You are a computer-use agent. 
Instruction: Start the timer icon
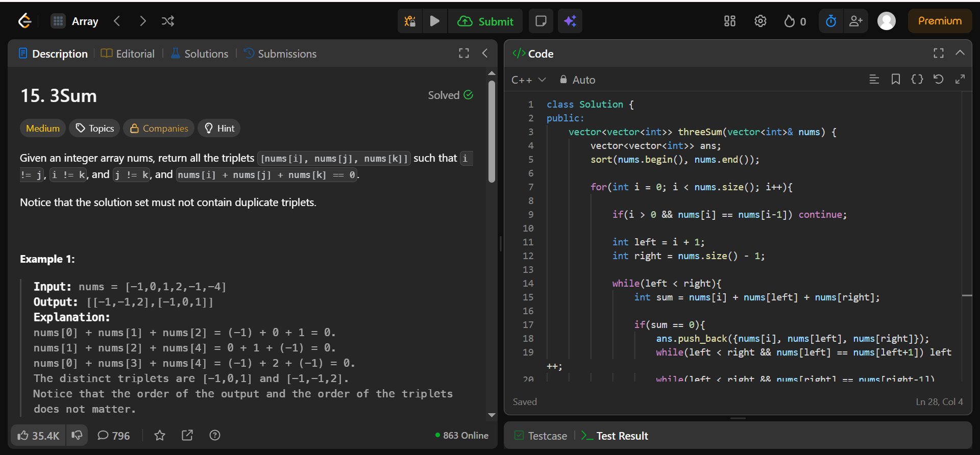(x=831, y=21)
